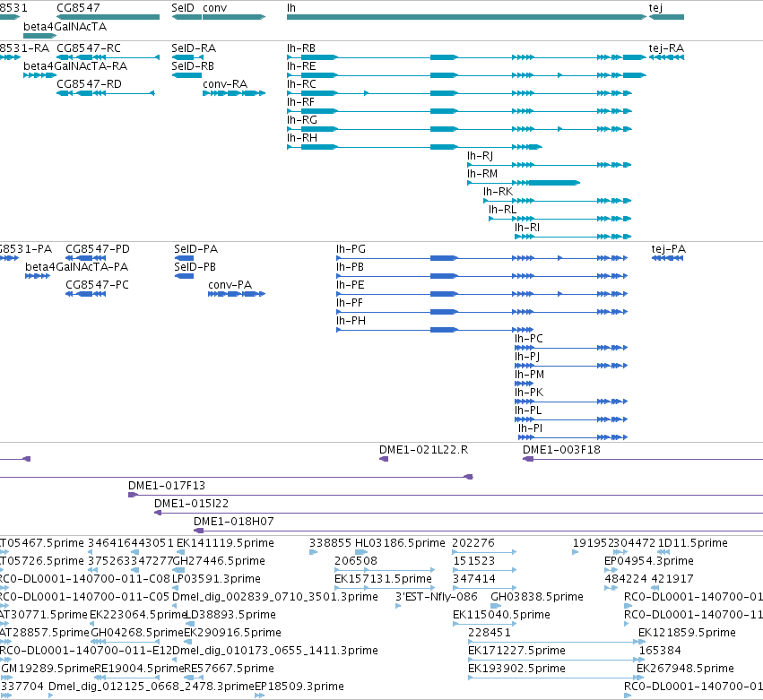Click protein CG8547-PC label
763x700 pixels.
point(98,285)
